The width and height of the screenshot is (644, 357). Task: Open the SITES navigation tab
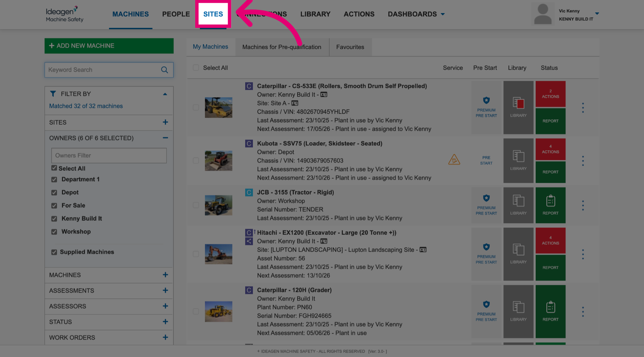[x=213, y=14]
